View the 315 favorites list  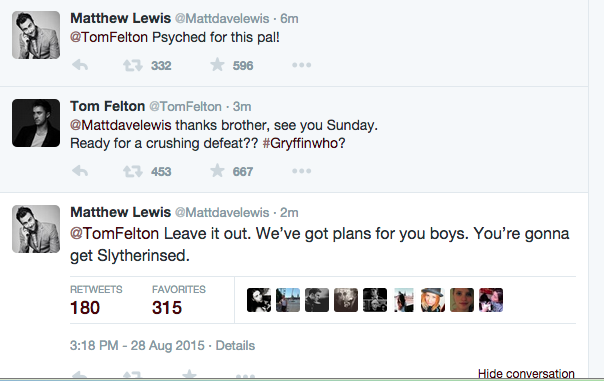click(179, 301)
